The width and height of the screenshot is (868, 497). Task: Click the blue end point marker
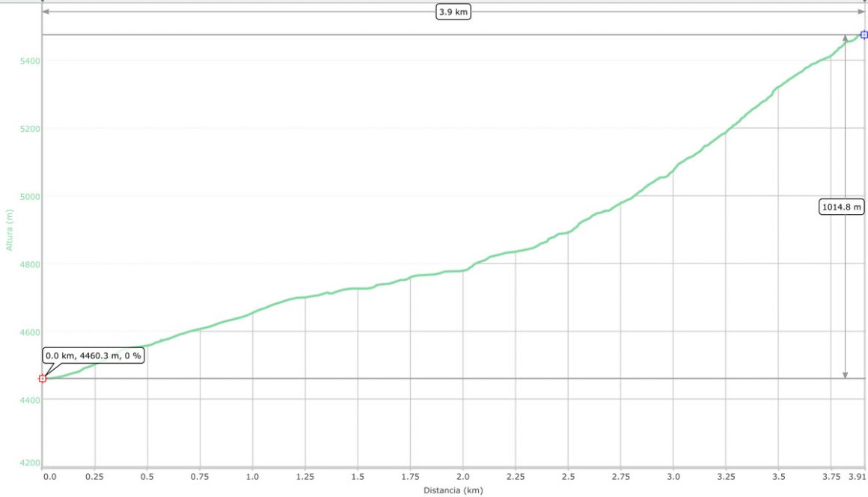click(x=864, y=35)
